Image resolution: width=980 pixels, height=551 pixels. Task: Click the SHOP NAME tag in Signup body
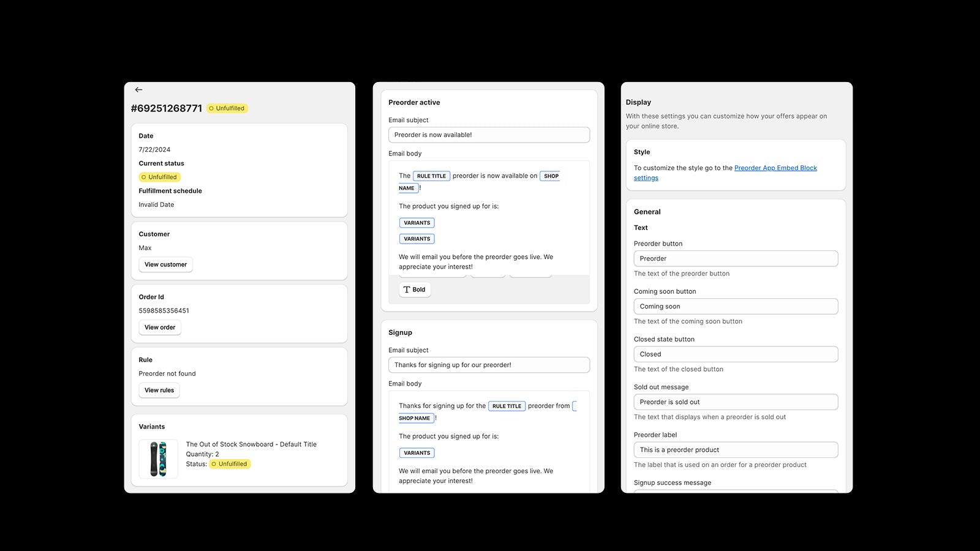pyautogui.click(x=415, y=419)
